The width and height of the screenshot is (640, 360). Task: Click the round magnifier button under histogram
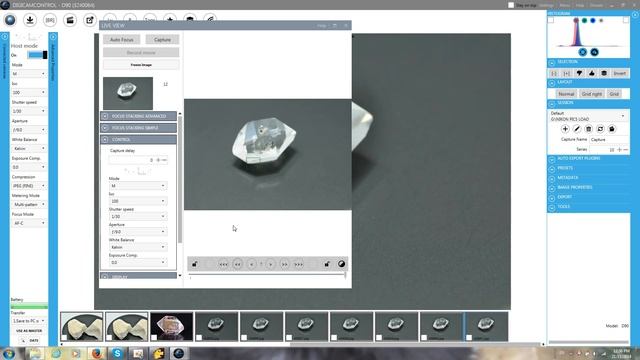[594, 52]
